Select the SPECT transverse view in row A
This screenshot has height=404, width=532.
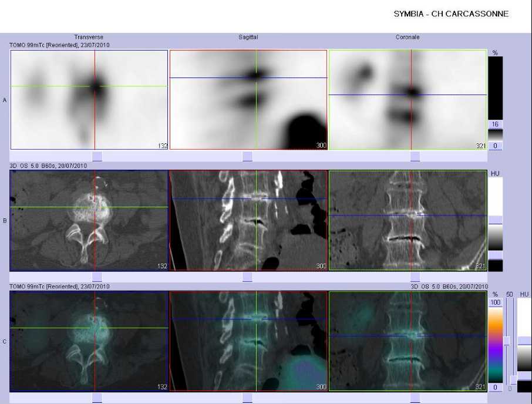(x=89, y=100)
